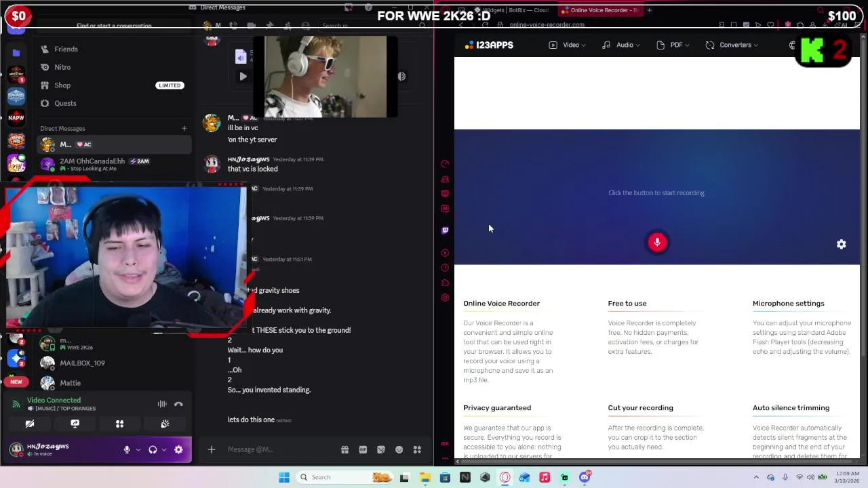Open Discord apps launcher in chat bar
Image resolution: width=868 pixels, height=488 pixels.
(417, 449)
